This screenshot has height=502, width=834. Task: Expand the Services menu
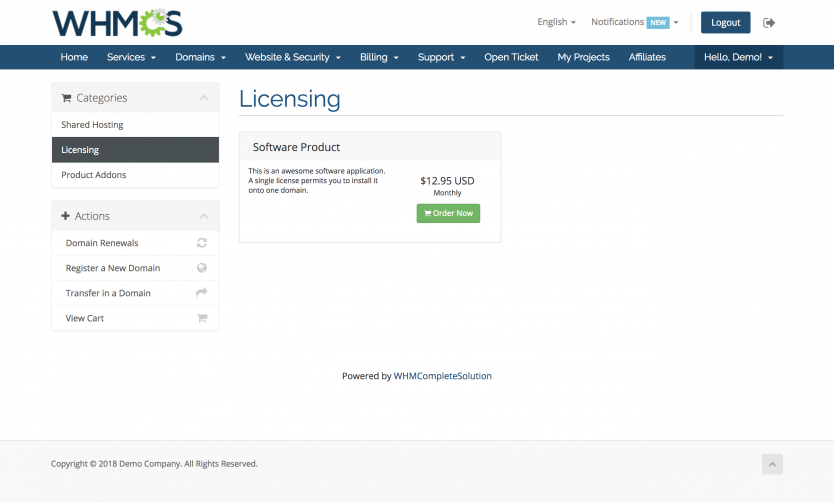131,57
